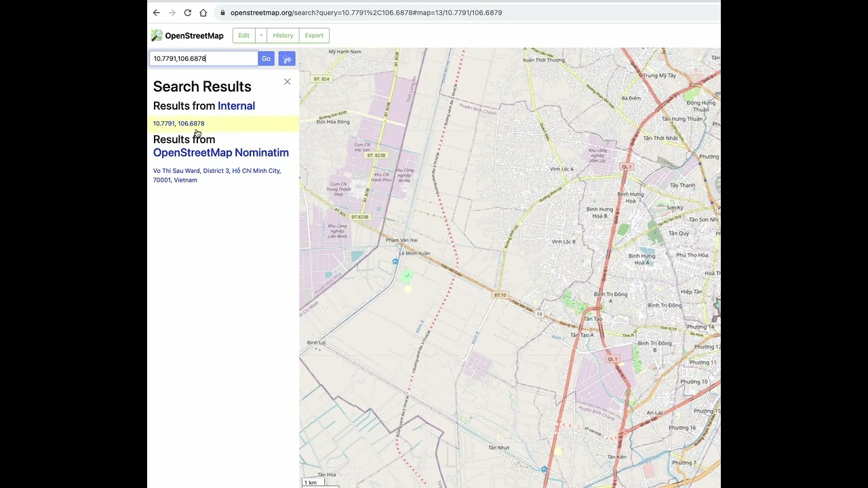Click the An Lạc map label

(x=655, y=412)
